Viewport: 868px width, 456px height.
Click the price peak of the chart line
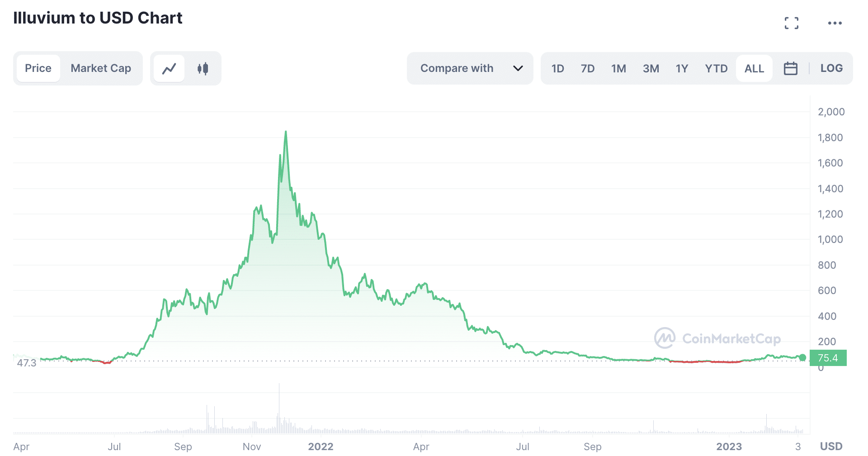[286, 132]
